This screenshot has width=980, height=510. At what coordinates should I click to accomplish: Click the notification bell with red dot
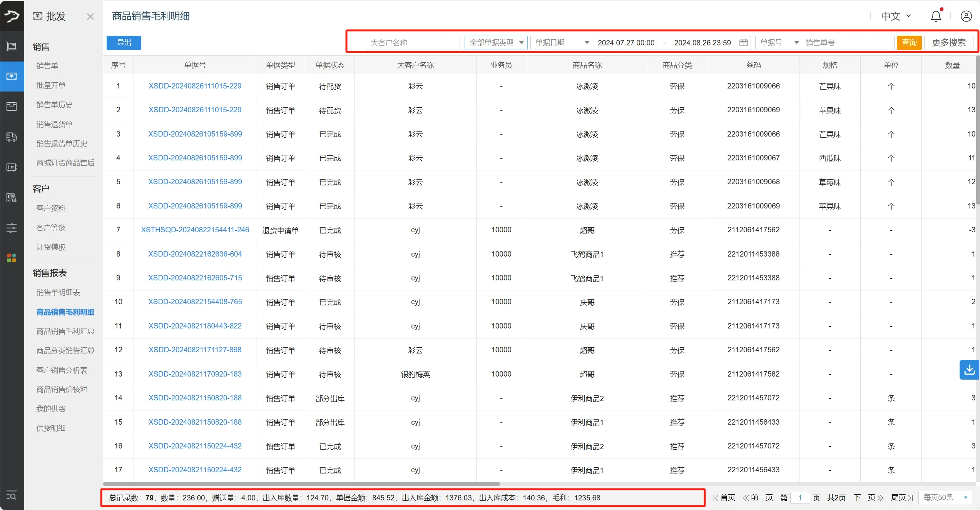(936, 16)
